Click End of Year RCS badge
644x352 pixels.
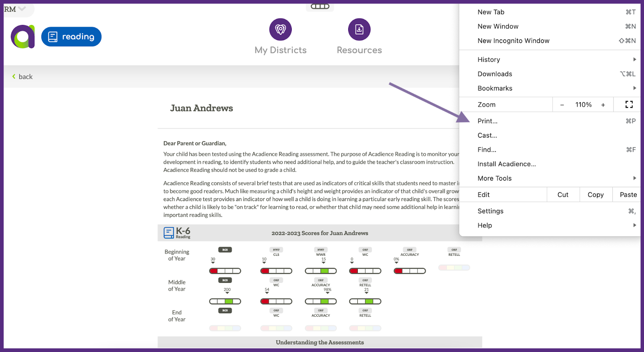225,311
